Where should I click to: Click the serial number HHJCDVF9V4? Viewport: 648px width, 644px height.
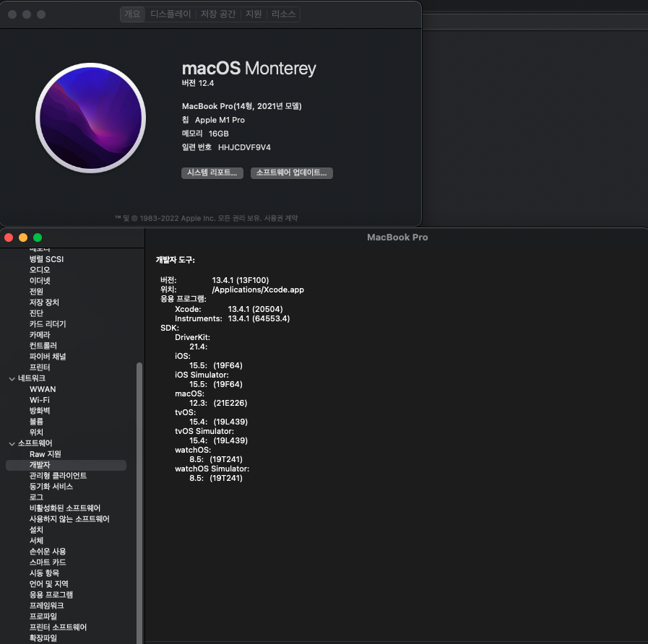click(244, 147)
